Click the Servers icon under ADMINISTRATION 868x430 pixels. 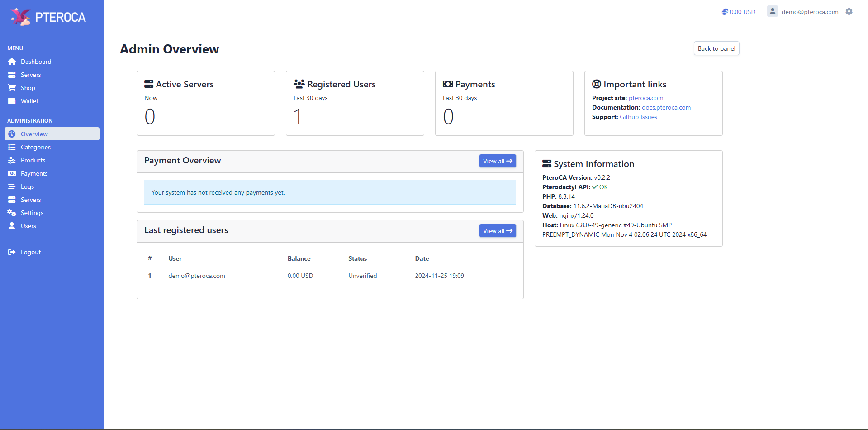point(12,200)
